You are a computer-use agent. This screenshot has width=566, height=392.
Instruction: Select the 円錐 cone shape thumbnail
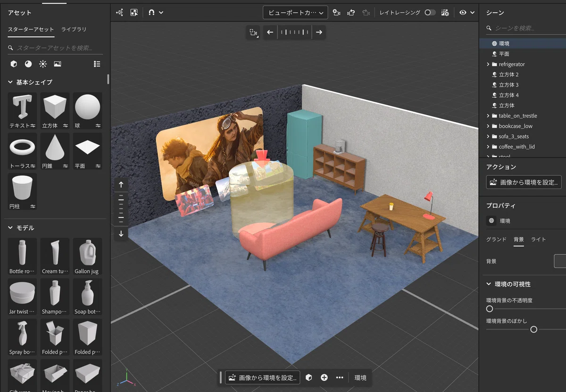coord(55,151)
